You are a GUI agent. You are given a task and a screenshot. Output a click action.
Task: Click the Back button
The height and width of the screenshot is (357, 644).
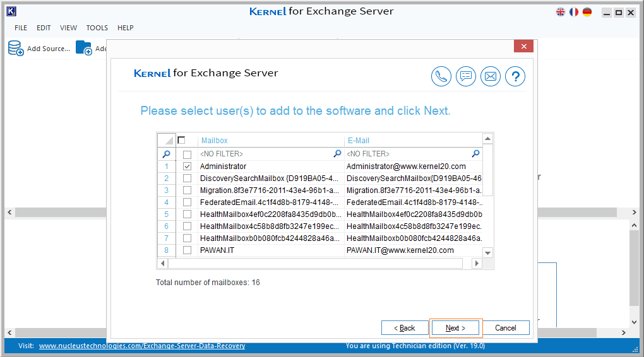pyautogui.click(x=405, y=328)
